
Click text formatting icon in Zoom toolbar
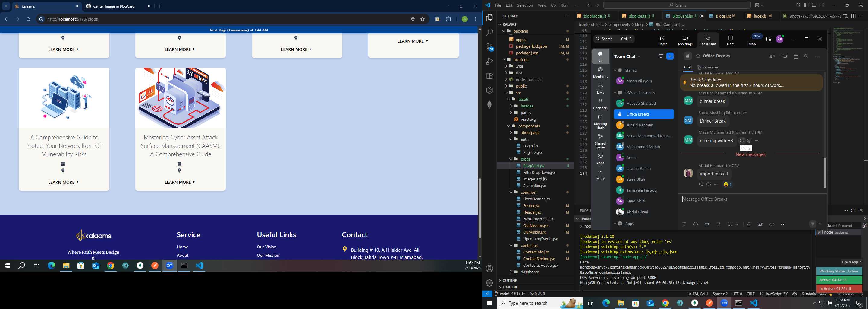(x=684, y=224)
